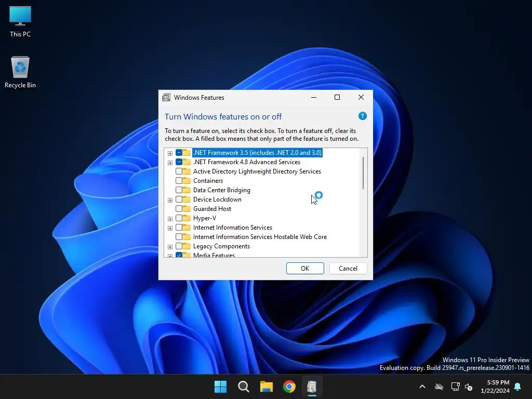Click the Internet Information Services folder icon
The image size is (532, 399).
[x=187, y=228]
